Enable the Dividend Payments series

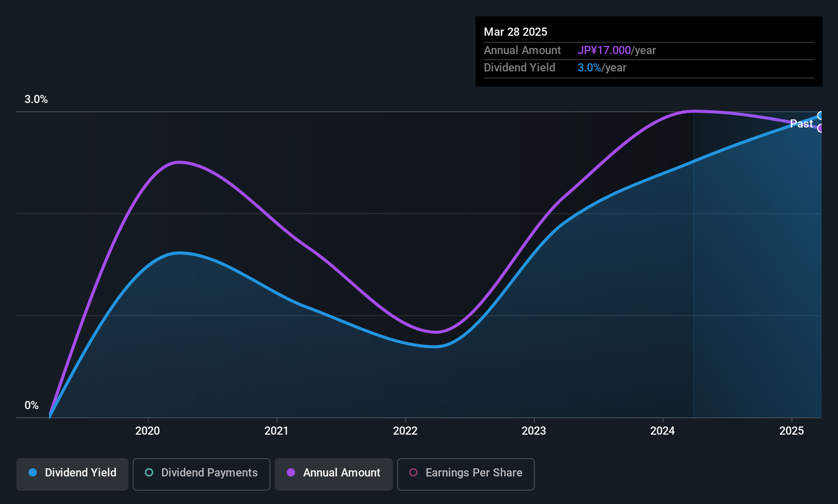click(x=202, y=474)
